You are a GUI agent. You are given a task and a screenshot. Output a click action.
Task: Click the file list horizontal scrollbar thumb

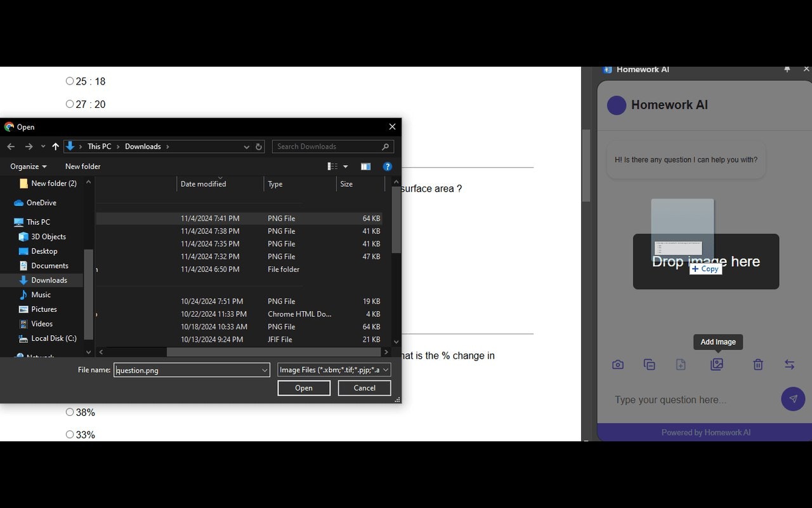coord(274,352)
